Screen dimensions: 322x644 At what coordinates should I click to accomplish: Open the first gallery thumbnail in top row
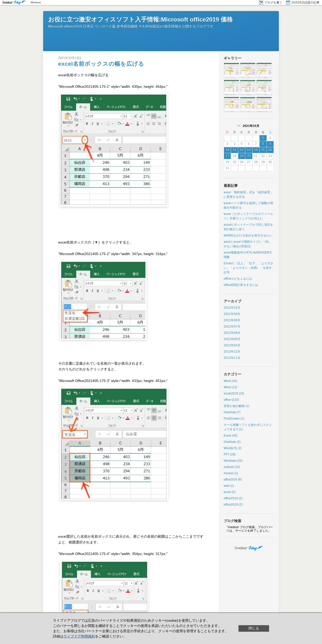point(231,70)
